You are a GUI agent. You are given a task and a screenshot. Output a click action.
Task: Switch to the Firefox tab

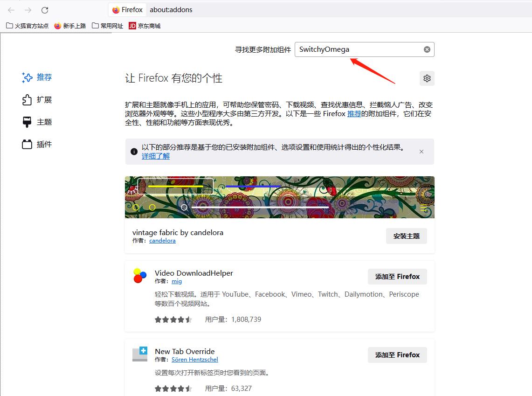127,9
